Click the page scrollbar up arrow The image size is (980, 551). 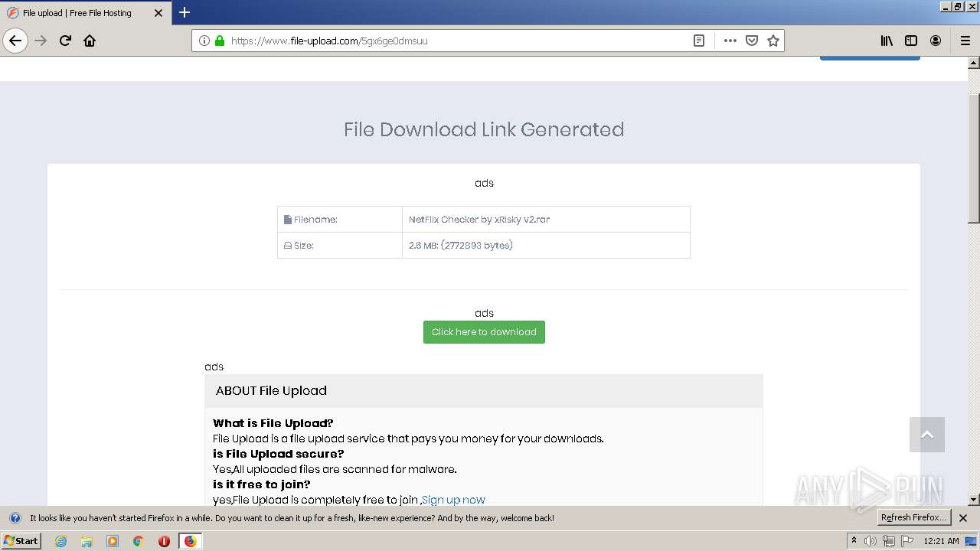[974, 62]
